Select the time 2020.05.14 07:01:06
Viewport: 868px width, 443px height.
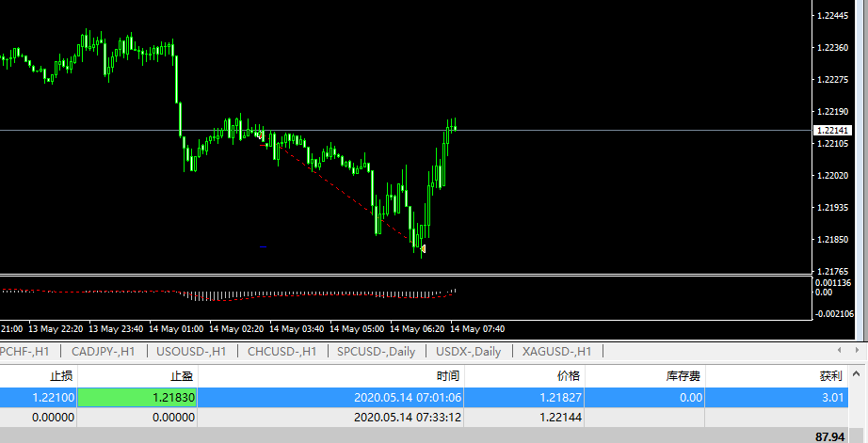click(408, 397)
